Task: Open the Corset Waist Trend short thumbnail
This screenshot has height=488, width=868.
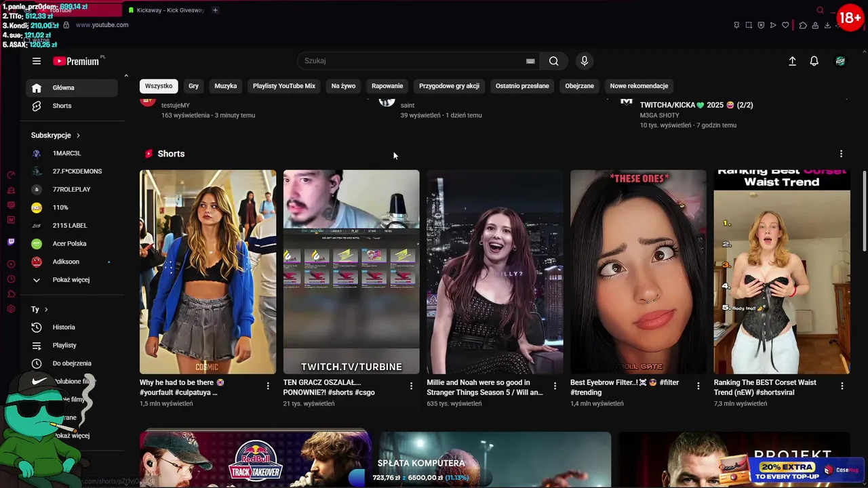Action: pyautogui.click(x=782, y=272)
